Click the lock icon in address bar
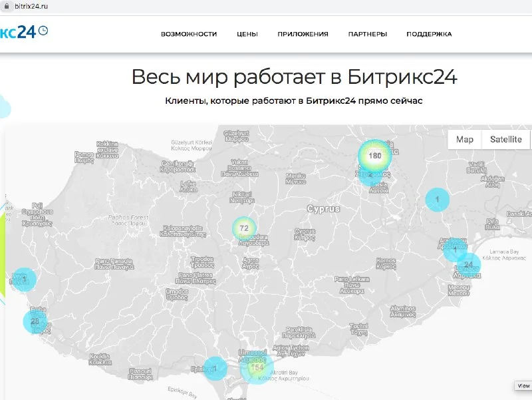532x400 pixels. coord(7,5)
